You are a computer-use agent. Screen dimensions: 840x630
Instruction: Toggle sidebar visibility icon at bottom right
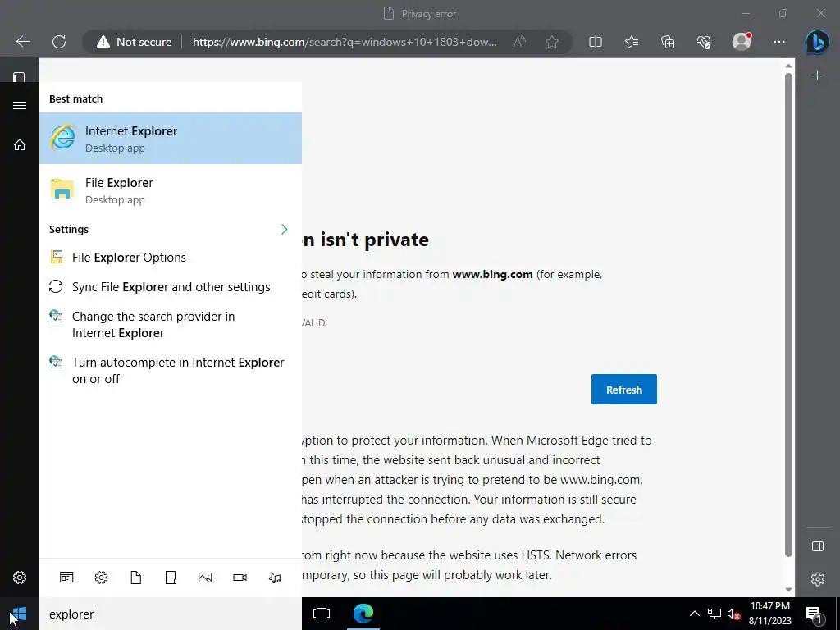(x=818, y=546)
